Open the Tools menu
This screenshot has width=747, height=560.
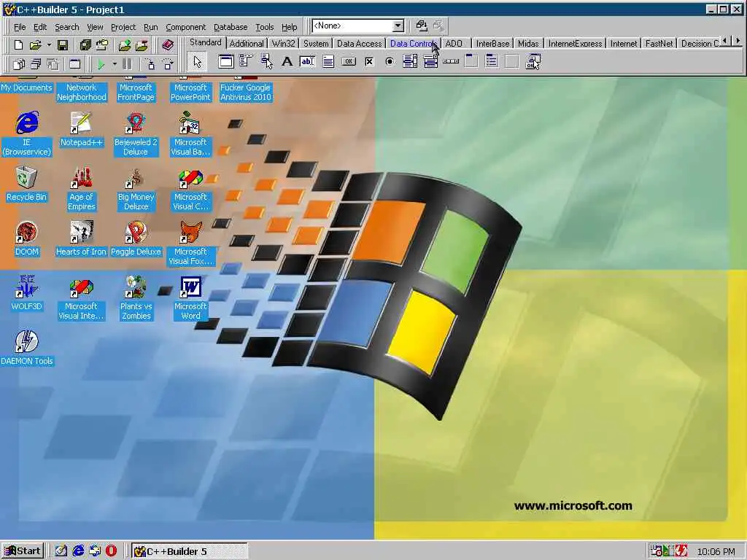coord(264,27)
